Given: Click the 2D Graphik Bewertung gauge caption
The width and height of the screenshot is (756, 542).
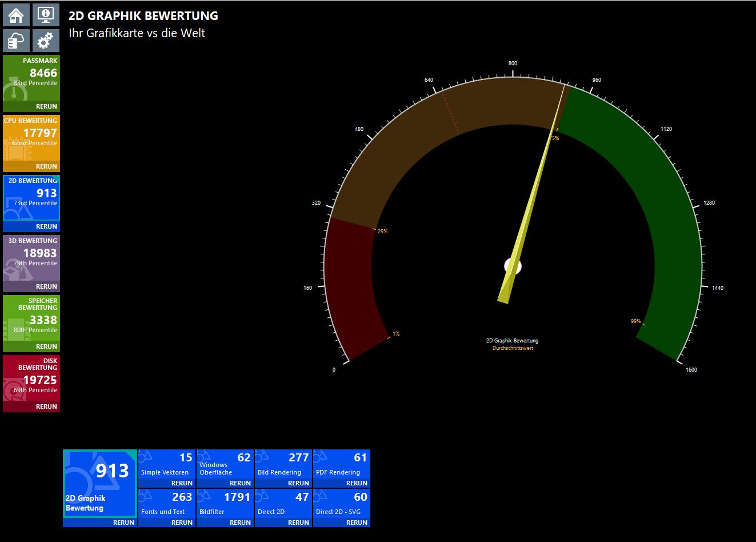Looking at the screenshot, I should pyautogui.click(x=512, y=341).
